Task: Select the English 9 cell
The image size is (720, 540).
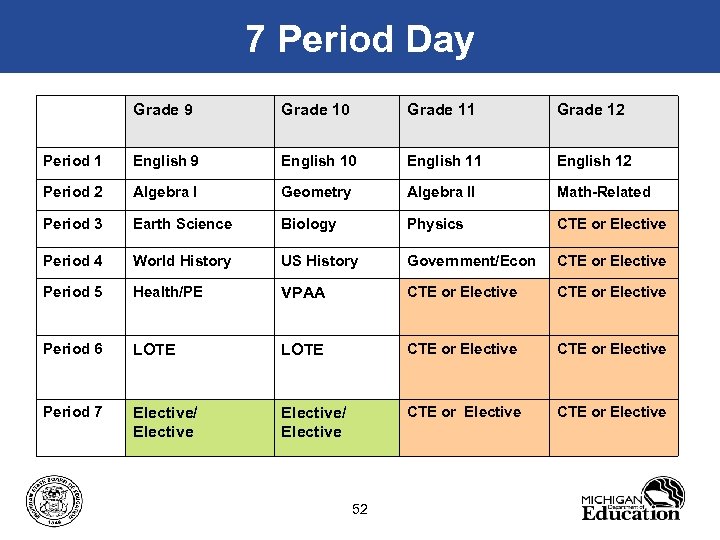Action: coord(166,161)
